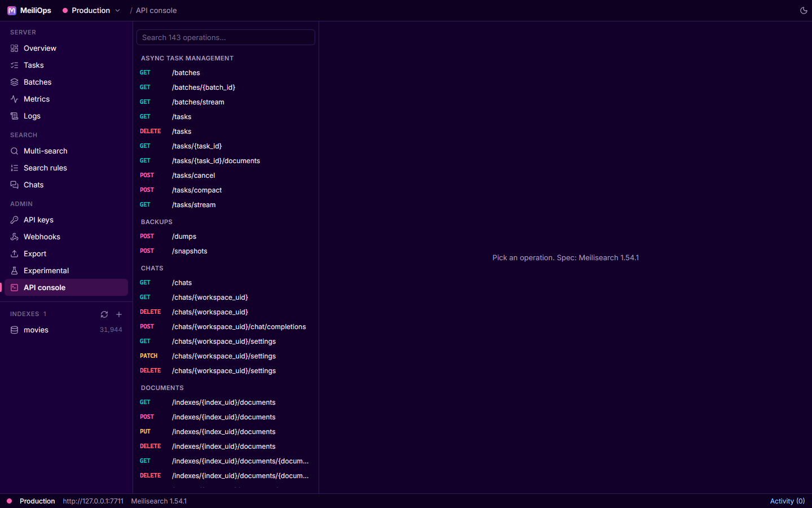The height and width of the screenshot is (508, 812).
Task: Open Tasks list icon in sidebar
Action: (15, 65)
